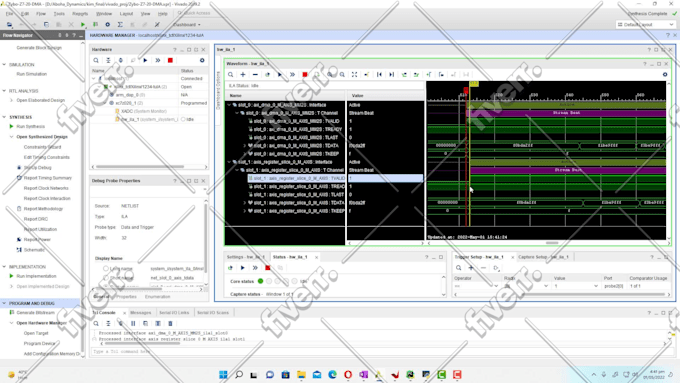Run trigger from Status hw_ila_1 toolbar

(x=243, y=268)
